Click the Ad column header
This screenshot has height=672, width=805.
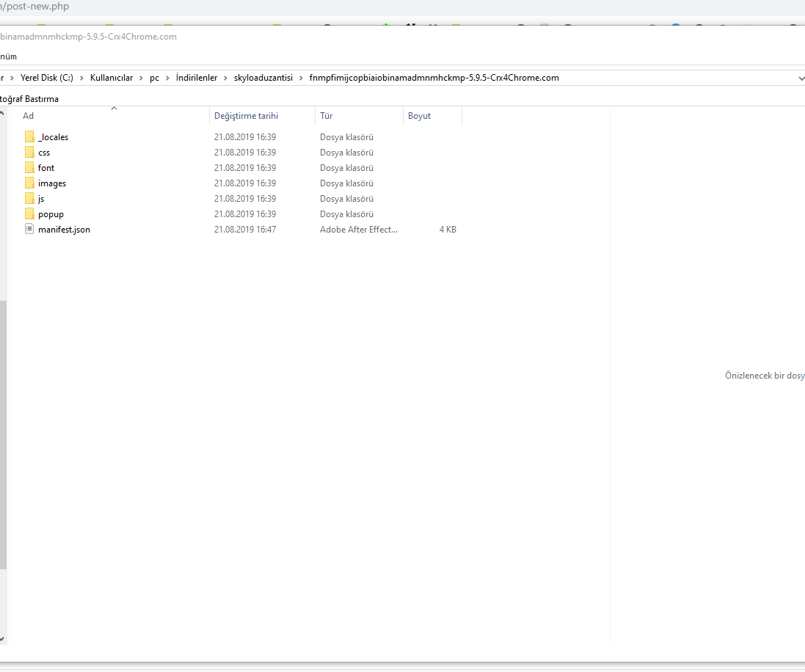pos(28,116)
